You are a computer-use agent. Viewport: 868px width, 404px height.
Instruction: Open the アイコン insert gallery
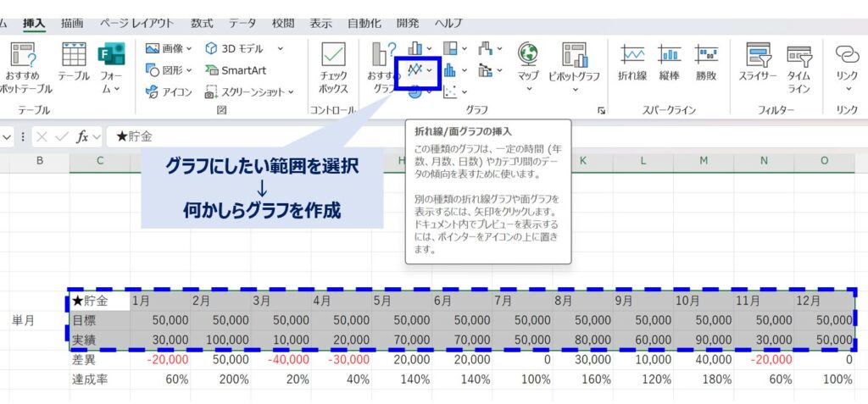point(169,91)
